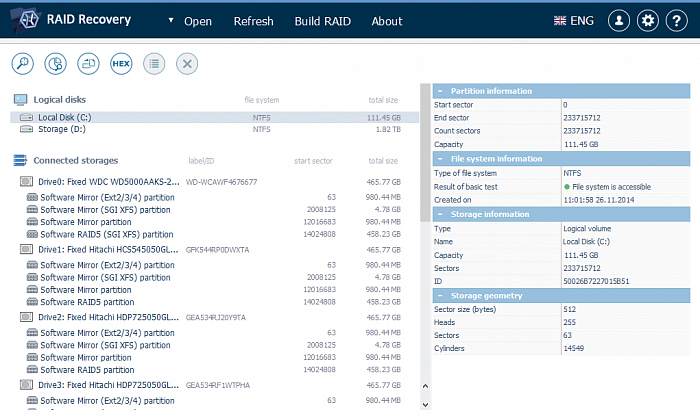The height and width of the screenshot is (416, 700).
Task: Click Drive1 label GFK544RP0DWXTA
Action: coord(217,250)
